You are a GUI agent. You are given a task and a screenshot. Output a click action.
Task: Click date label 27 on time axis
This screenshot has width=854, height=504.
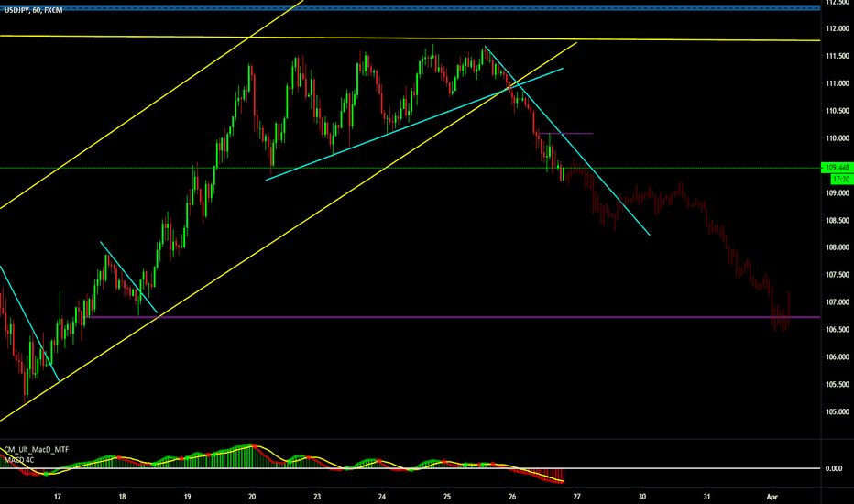point(576,497)
